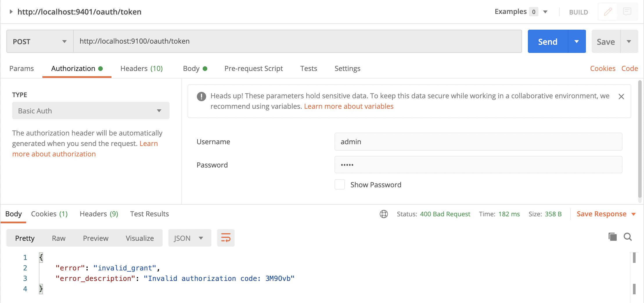Open the POST method dropdown
The width and height of the screenshot is (644, 303).
click(x=40, y=42)
